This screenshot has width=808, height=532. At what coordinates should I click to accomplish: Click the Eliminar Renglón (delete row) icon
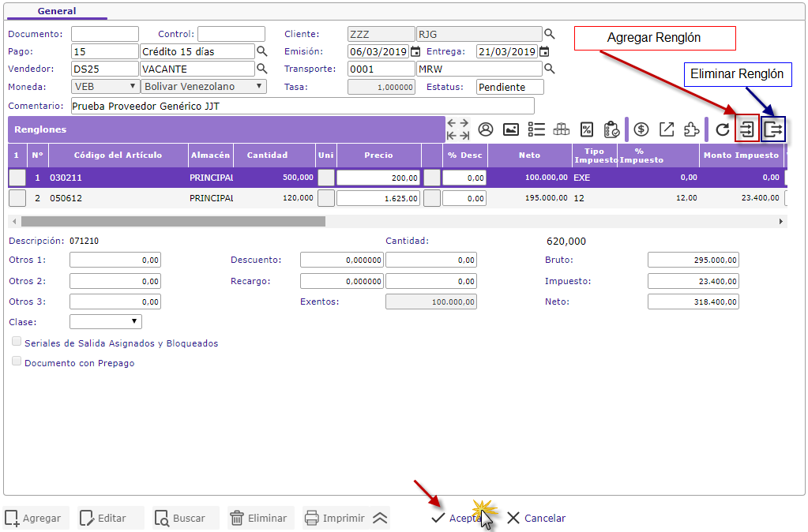tap(773, 129)
